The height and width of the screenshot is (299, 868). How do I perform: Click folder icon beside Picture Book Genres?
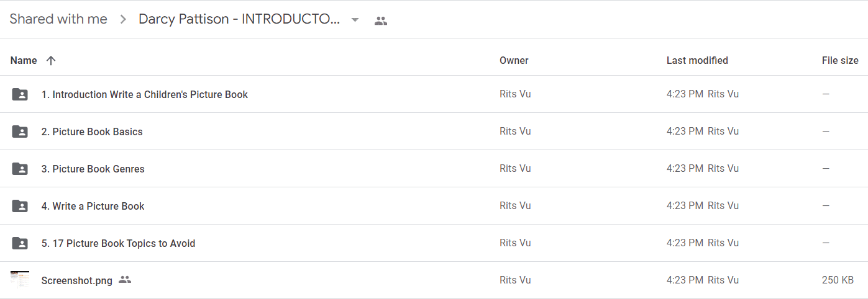pos(20,169)
